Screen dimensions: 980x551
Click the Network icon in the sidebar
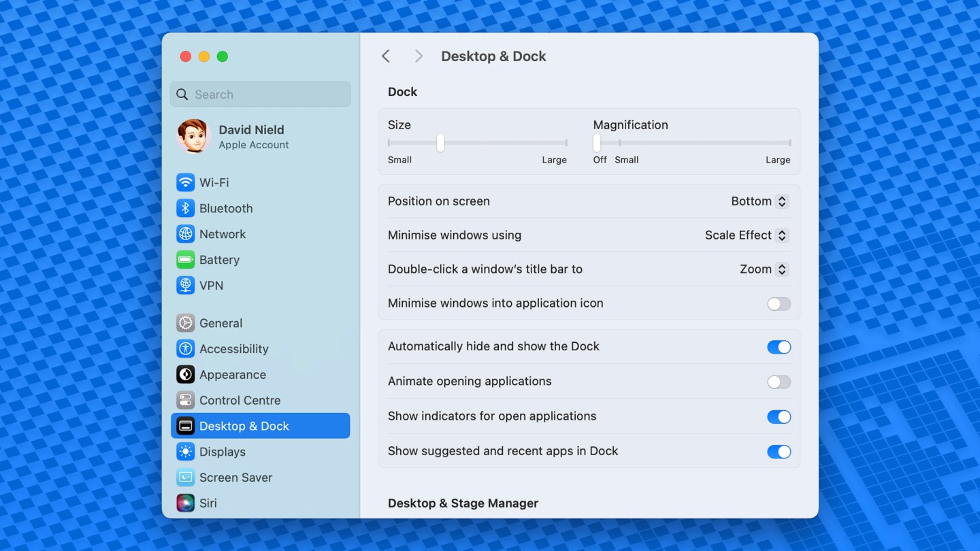click(x=185, y=234)
